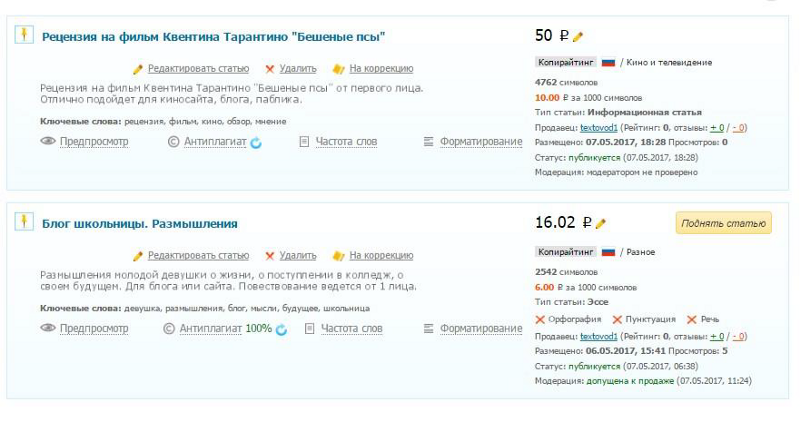This screenshot has height=421, width=800.
Task: Click the "Предпросмотр" link for the blog article
Action: (94, 328)
